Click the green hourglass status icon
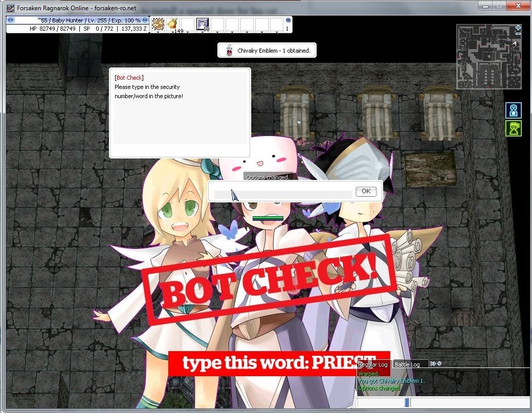Image resolution: width=532 pixels, height=413 pixels. (x=514, y=129)
